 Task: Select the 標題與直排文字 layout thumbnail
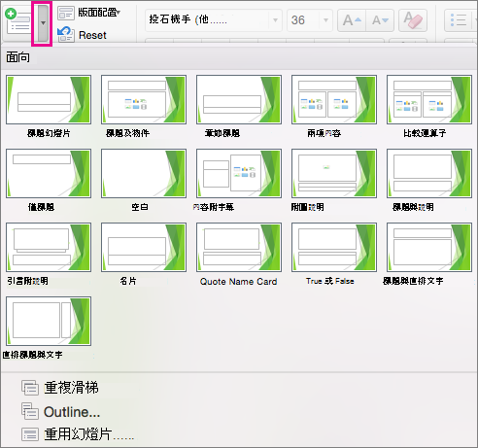(x=429, y=247)
